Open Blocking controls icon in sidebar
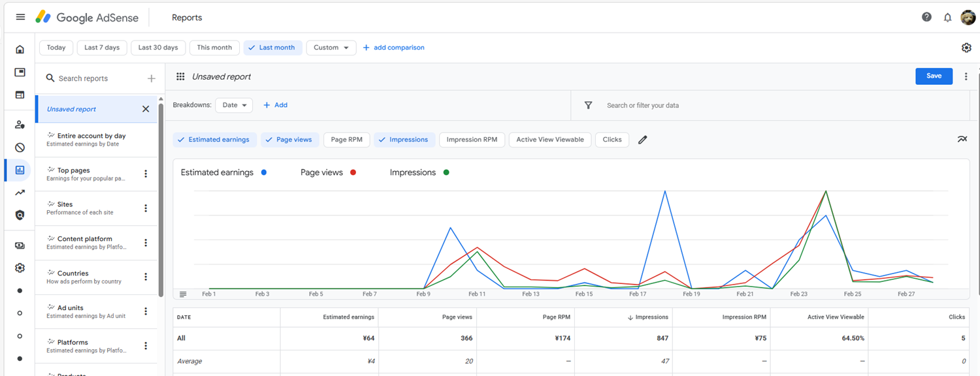Image resolution: width=980 pixels, height=376 pixels. [x=20, y=148]
